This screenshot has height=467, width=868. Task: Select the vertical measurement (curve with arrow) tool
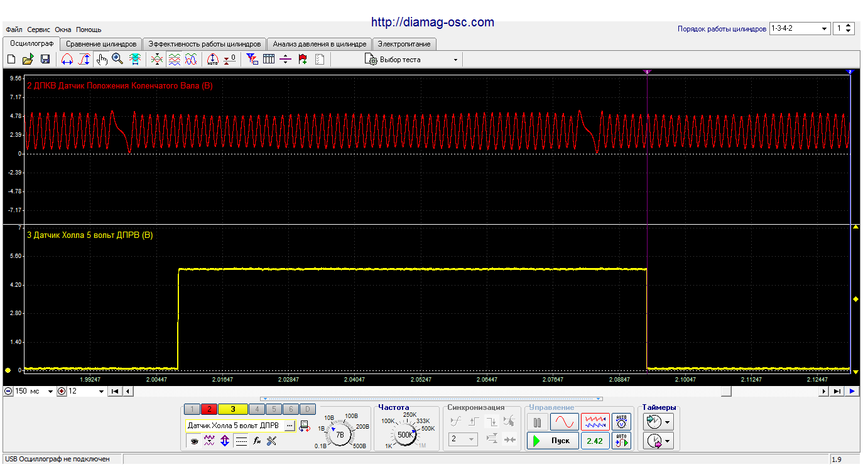click(x=84, y=60)
